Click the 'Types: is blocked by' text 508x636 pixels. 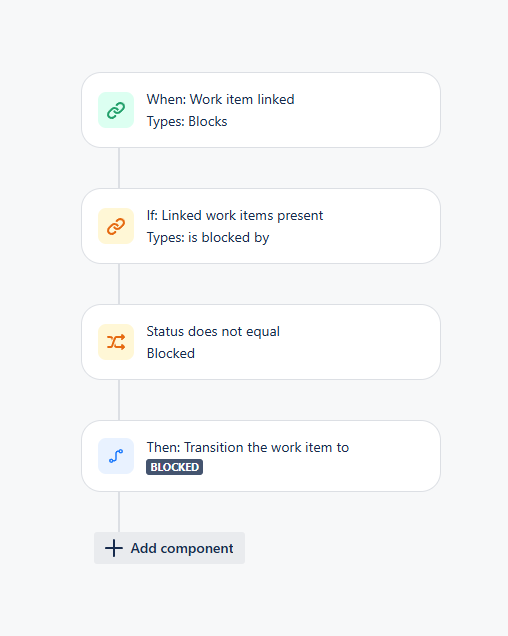click(x=208, y=238)
